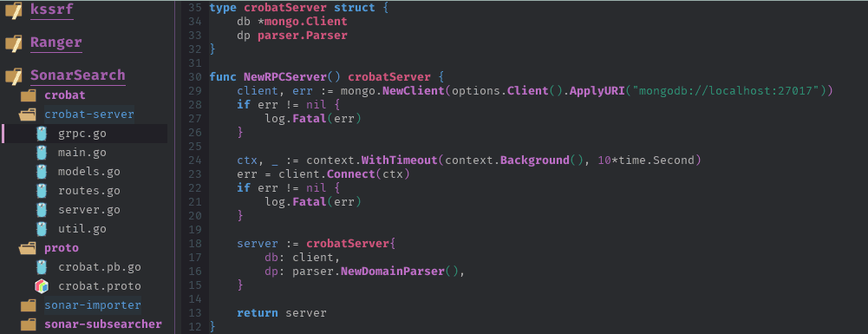
Task: Click the Ranger project folder icon
Action: tap(13, 43)
